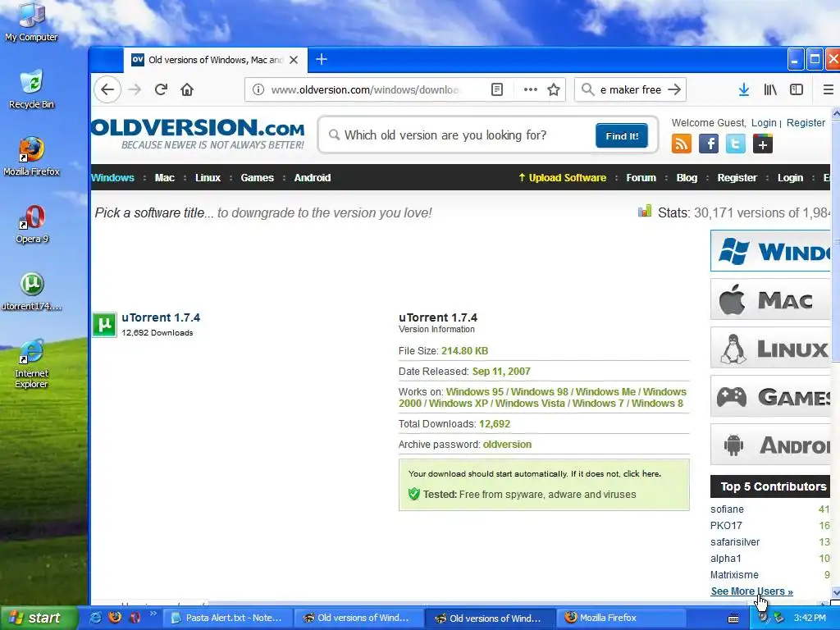The width and height of the screenshot is (840, 630).
Task: Click the Firefox forward arrow
Action: tap(135, 89)
